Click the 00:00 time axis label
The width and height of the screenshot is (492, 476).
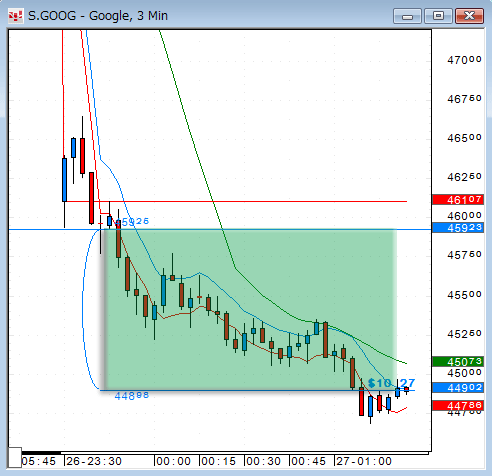tap(174, 461)
